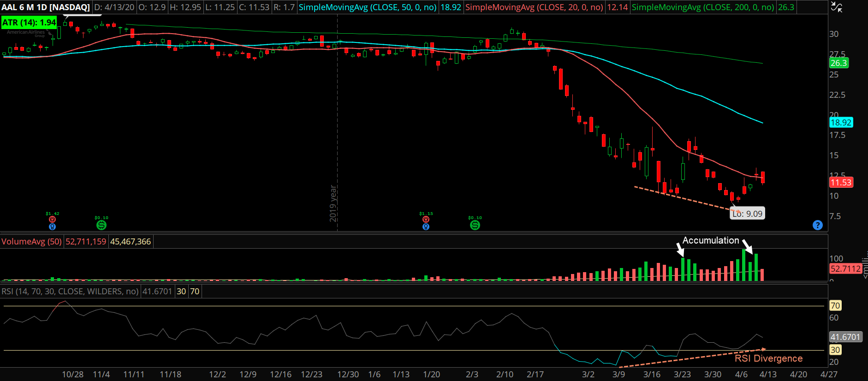Click the H: 12.95 high value

click(185, 7)
